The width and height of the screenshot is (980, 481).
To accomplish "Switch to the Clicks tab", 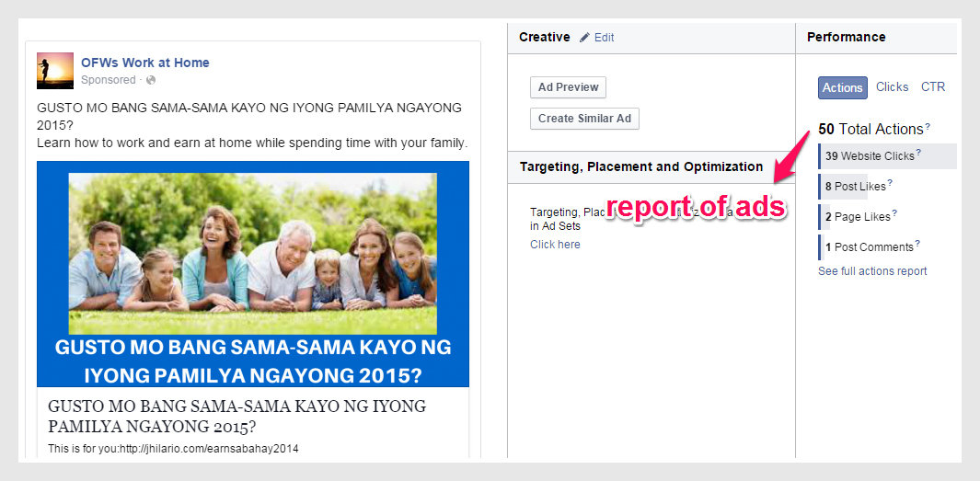I will pos(892,86).
